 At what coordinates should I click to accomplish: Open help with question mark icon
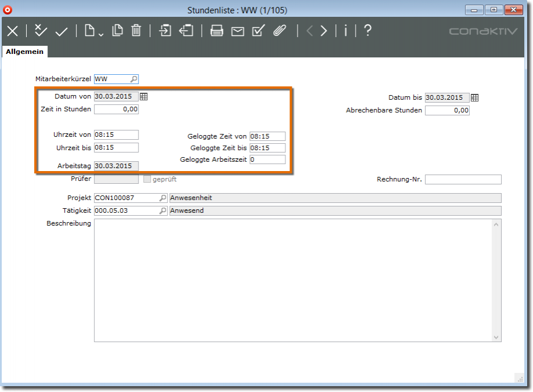pyautogui.click(x=367, y=31)
